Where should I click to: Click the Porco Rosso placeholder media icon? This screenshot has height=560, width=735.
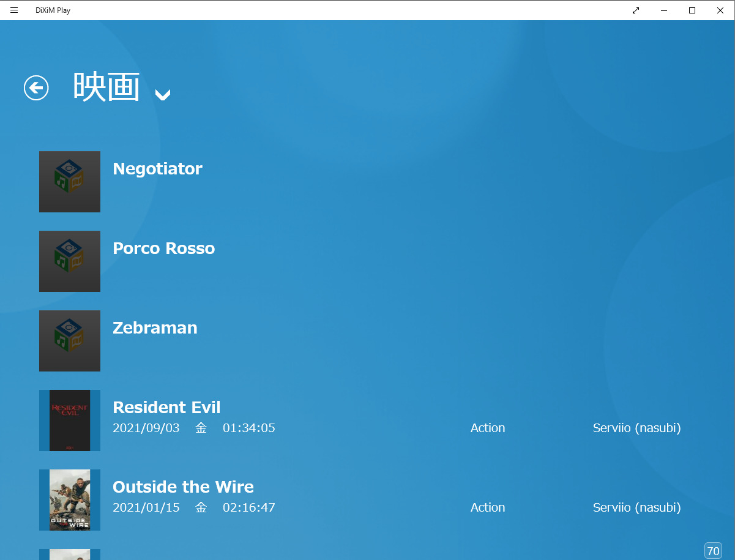point(70,261)
